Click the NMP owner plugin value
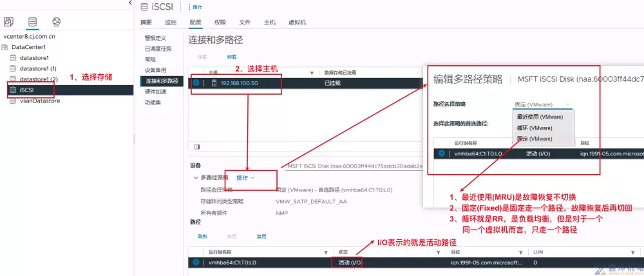The width and height of the screenshot is (644, 276). point(281,213)
